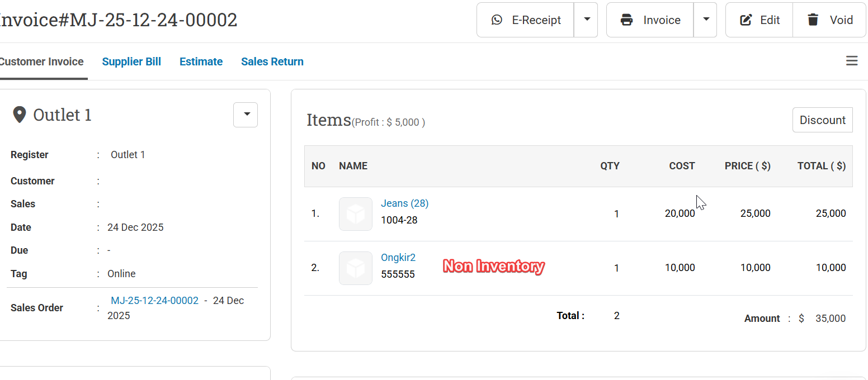The width and height of the screenshot is (868, 380).
Task: Click the Outlet 1 location pin icon
Action: [x=20, y=115]
